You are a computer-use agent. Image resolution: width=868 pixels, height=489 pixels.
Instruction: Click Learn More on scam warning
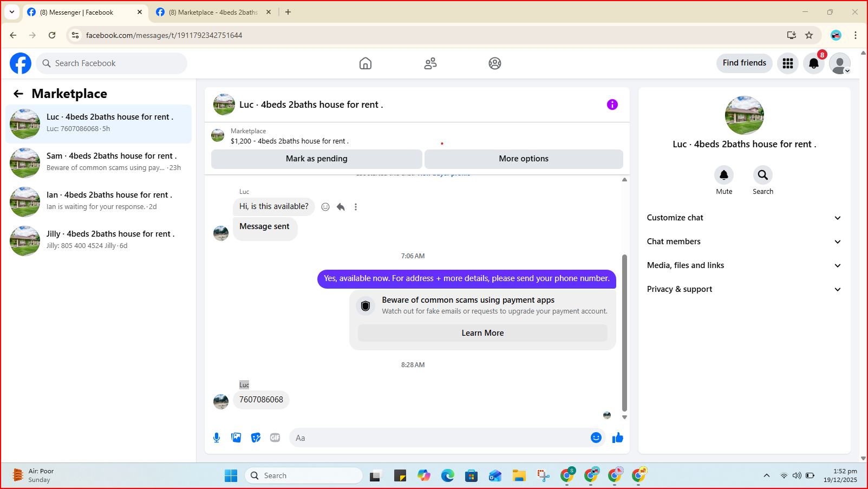482,333
